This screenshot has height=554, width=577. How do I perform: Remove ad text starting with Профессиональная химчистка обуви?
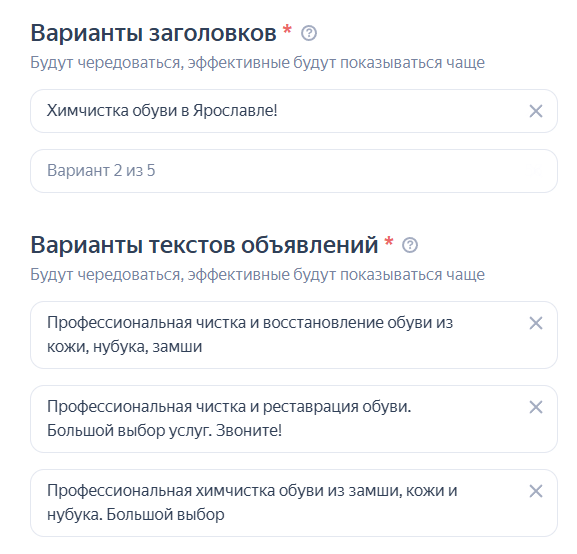point(535,491)
